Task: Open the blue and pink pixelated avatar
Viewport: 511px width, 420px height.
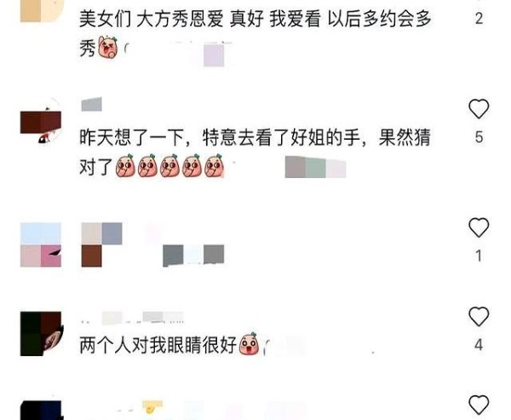Action: point(41,245)
